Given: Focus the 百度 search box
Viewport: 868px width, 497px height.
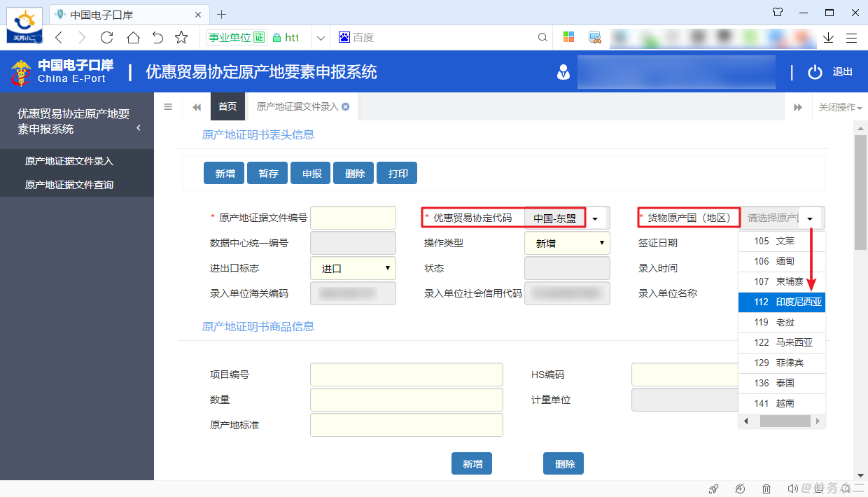Looking at the screenshot, I should [441, 38].
